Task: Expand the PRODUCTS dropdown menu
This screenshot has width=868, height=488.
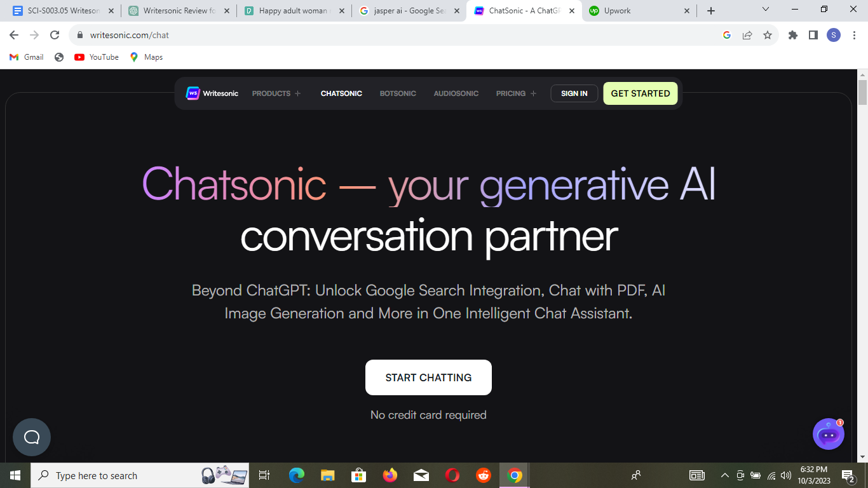Action: (276, 93)
